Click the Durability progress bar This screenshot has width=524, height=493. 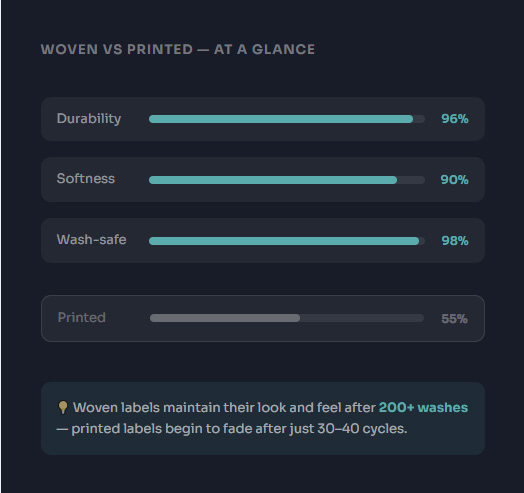pyautogui.click(x=287, y=119)
